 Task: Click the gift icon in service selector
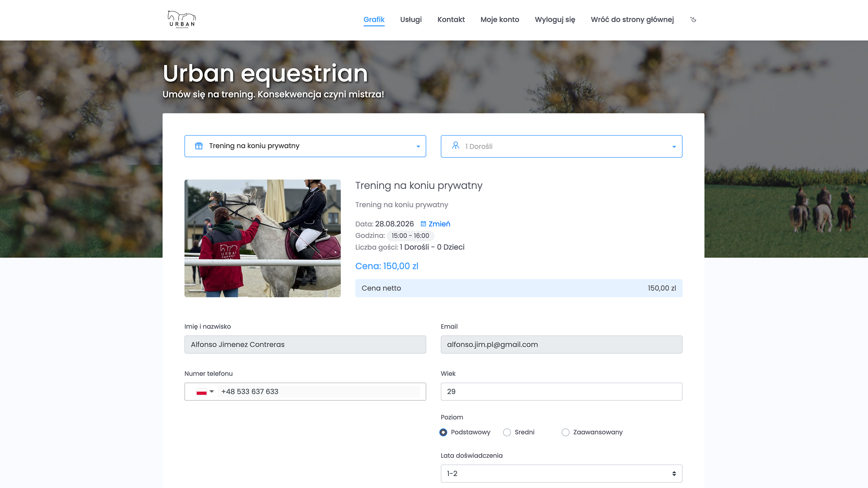pos(198,146)
